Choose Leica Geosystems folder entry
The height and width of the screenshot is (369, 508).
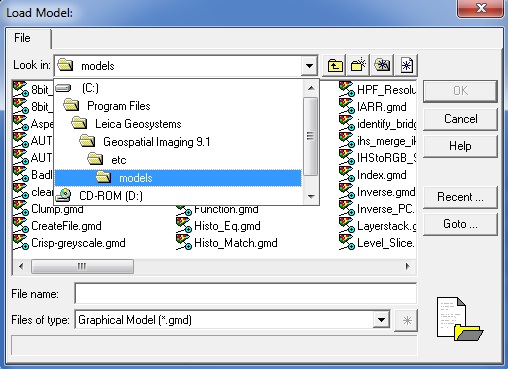[x=138, y=124]
